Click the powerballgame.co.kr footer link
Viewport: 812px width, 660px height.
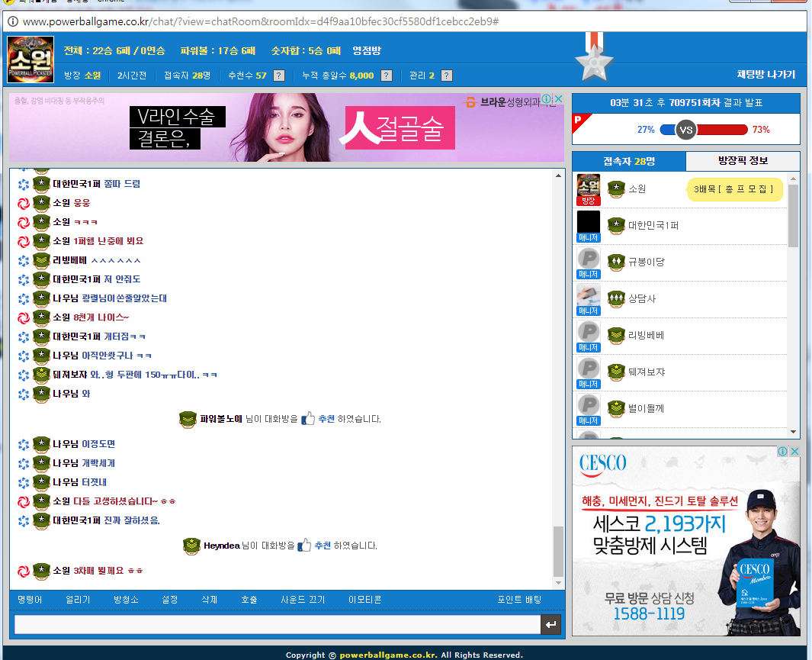[x=388, y=655]
